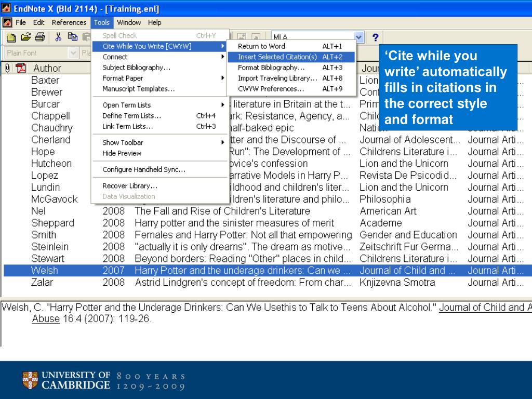Select the McGavock author entry

pyautogui.click(x=54, y=199)
